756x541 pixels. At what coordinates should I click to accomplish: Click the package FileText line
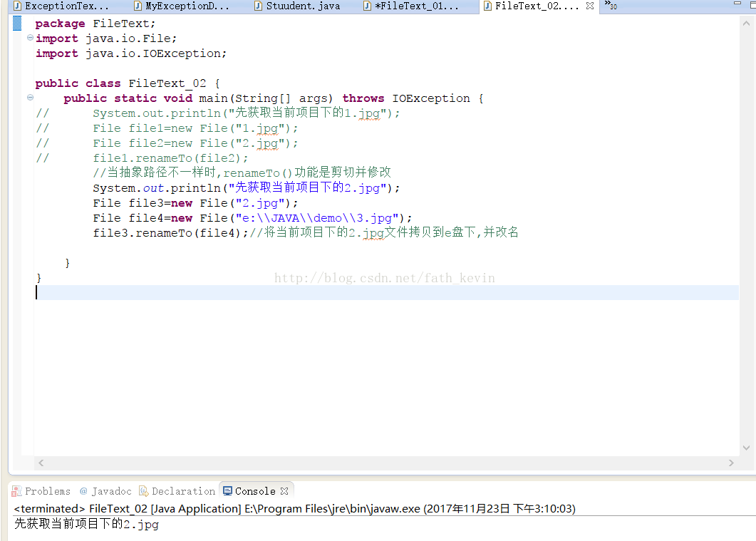(x=95, y=23)
